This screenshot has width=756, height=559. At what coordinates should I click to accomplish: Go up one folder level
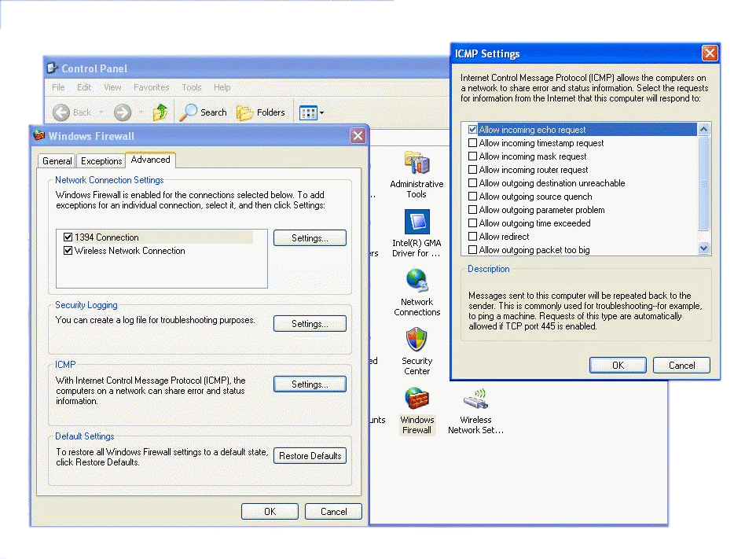[160, 112]
